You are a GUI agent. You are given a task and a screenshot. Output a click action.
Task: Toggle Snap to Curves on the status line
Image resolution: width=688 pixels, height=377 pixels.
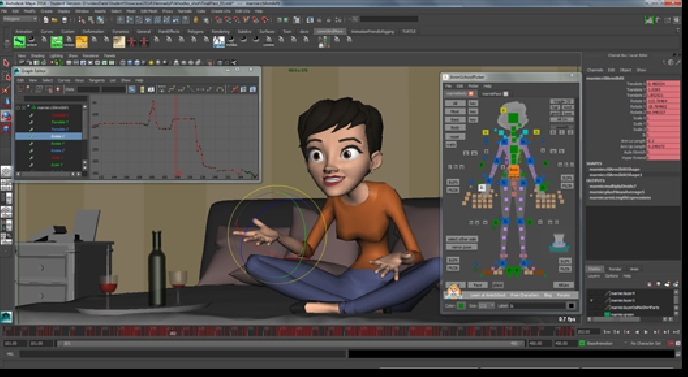(x=227, y=20)
